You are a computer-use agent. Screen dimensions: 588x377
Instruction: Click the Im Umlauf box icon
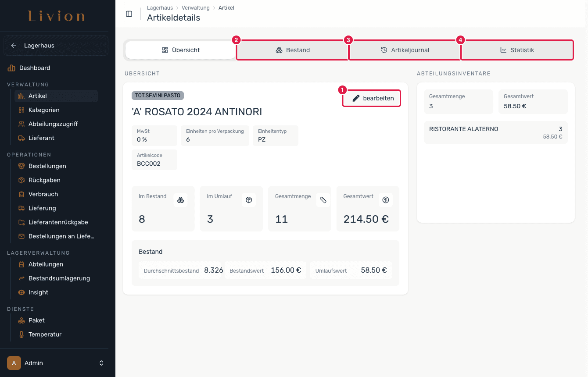pyautogui.click(x=249, y=200)
